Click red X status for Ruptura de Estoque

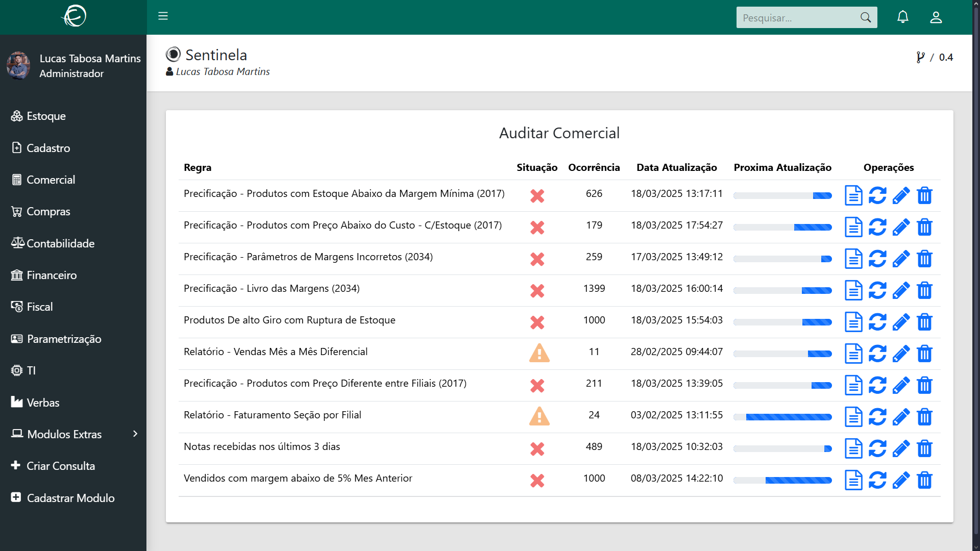point(537,322)
